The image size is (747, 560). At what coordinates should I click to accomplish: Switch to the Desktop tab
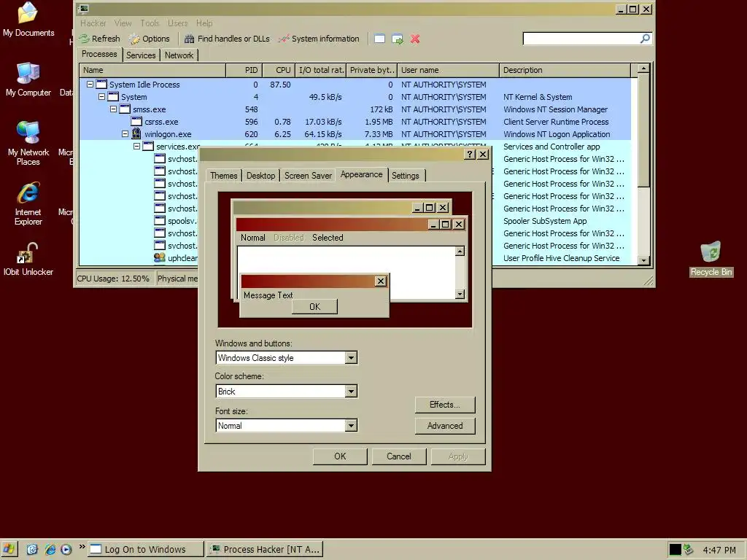(x=260, y=175)
